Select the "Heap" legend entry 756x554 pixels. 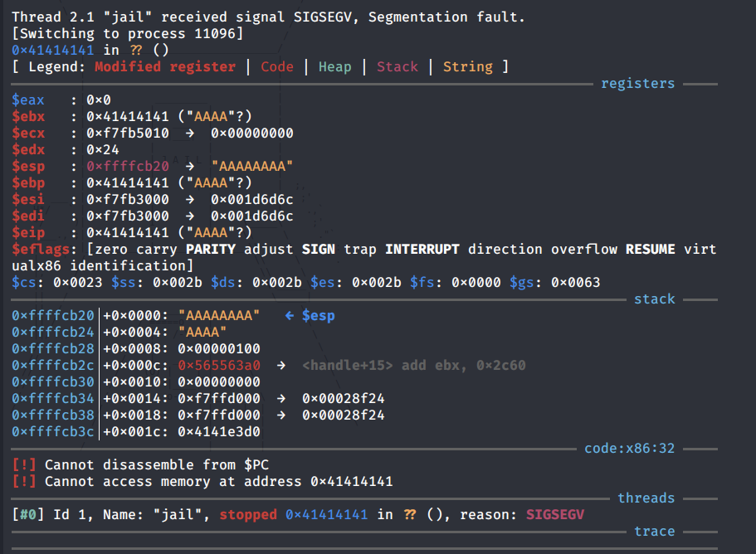click(x=334, y=66)
